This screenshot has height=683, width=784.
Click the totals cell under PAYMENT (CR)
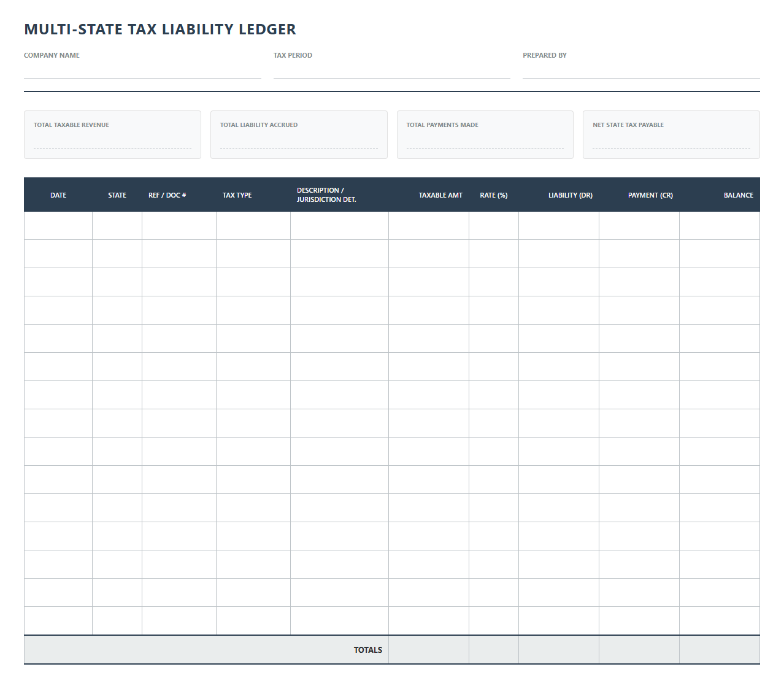coord(639,650)
